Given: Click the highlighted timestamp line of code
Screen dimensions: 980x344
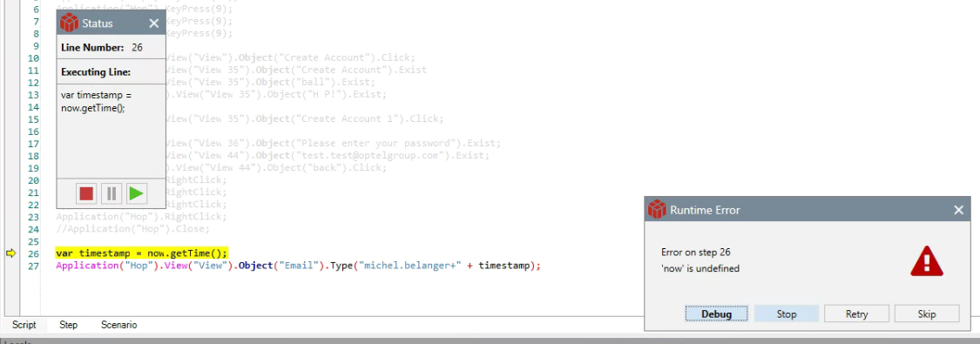Looking at the screenshot, I should click(142, 253).
